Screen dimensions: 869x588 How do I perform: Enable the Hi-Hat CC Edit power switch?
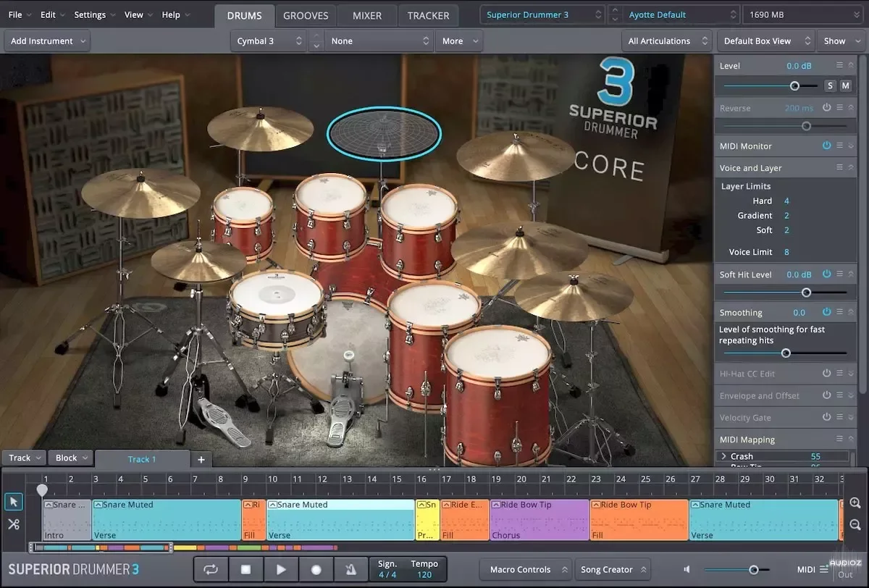coord(826,374)
